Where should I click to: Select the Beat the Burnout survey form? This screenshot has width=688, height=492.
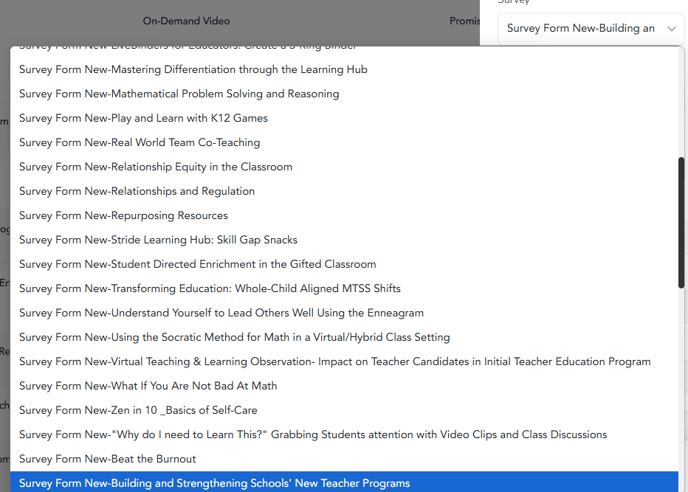pyautogui.click(x=344, y=459)
